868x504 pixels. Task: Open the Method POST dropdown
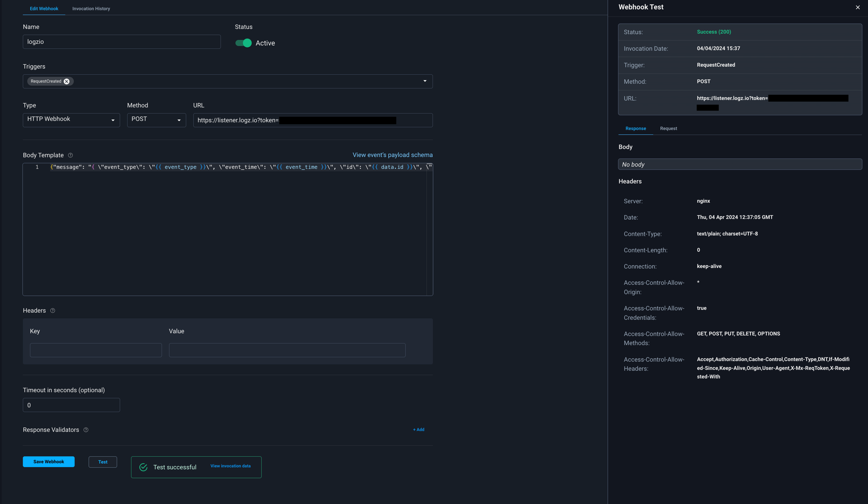coord(156,120)
